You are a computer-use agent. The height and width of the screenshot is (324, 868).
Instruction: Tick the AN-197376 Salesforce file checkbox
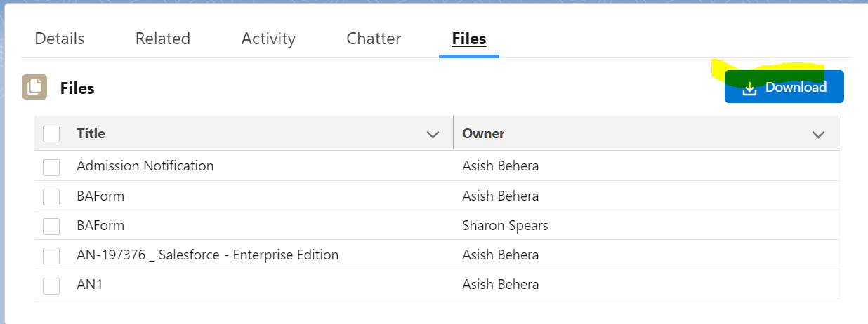point(51,255)
